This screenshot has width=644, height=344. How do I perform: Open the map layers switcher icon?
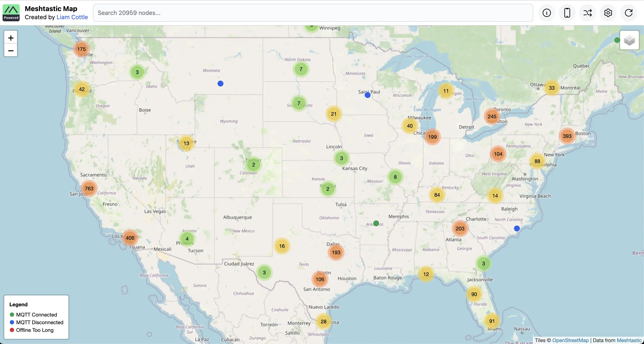(630, 41)
